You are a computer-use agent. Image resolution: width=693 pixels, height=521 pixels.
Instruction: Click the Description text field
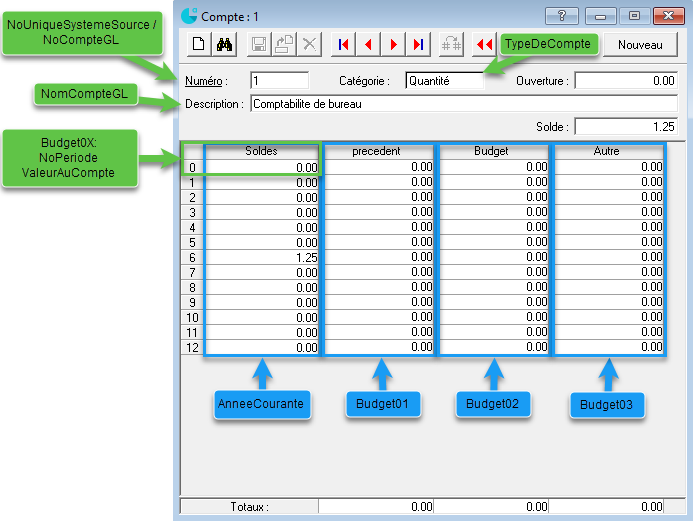click(x=463, y=103)
